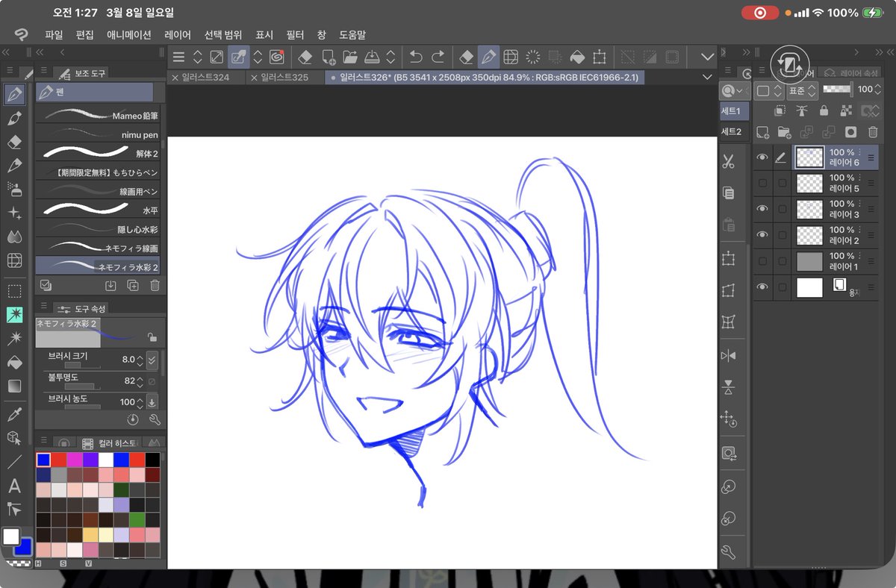Click the Copy icon in quick access

tap(729, 193)
